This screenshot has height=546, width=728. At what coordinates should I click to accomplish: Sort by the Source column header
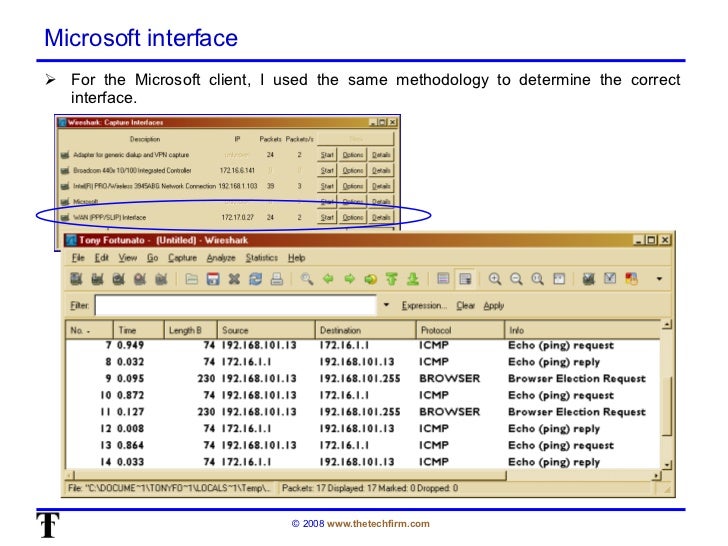pos(266,330)
